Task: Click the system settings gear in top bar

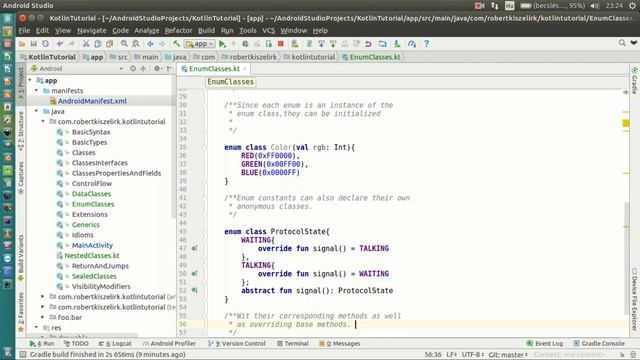Action: pyautogui.click(x=632, y=5)
